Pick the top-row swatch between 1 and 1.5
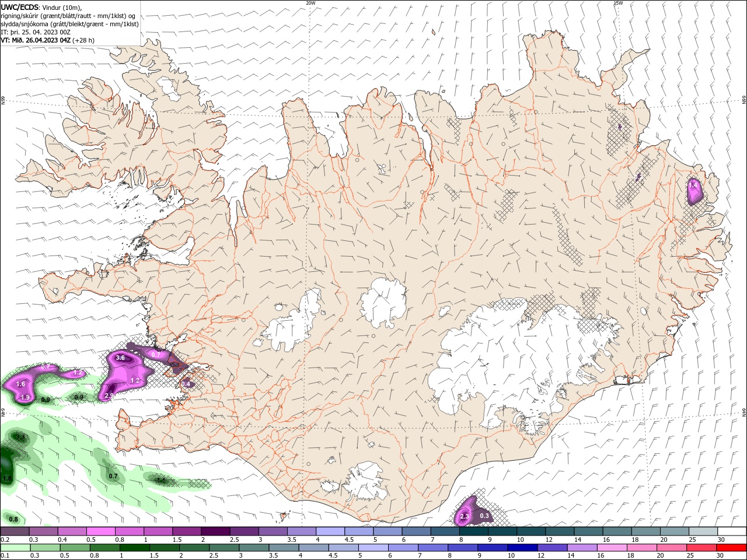This screenshot has width=747, height=560. tap(158, 531)
